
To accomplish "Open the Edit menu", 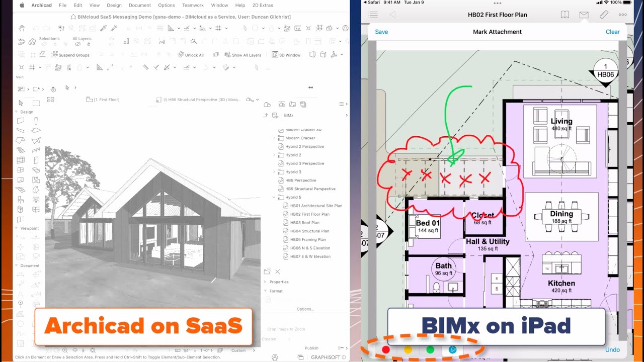I will tap(77, 5).
